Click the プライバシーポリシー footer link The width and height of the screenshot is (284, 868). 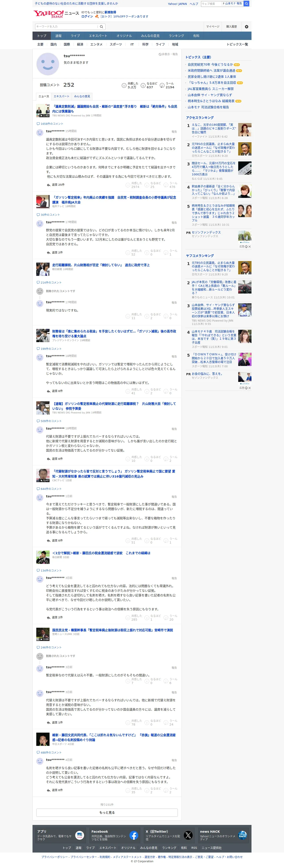coord(55,857)
